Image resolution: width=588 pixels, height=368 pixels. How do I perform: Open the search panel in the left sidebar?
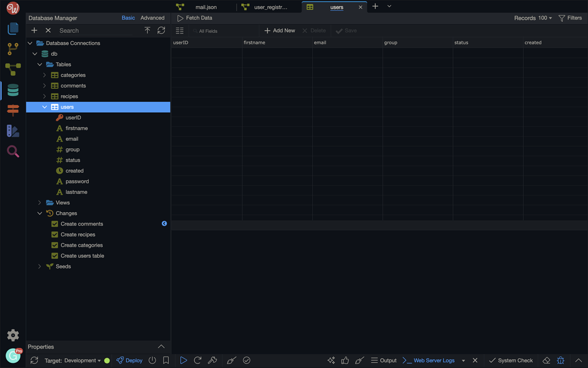[13, 151]
